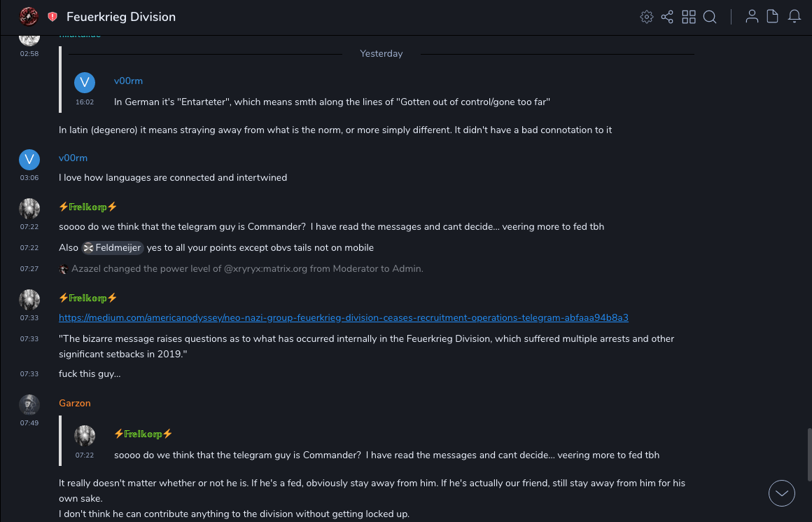Click the share room icon
The width and height of the screenshot is (812, 522).
tap(667, 17)
